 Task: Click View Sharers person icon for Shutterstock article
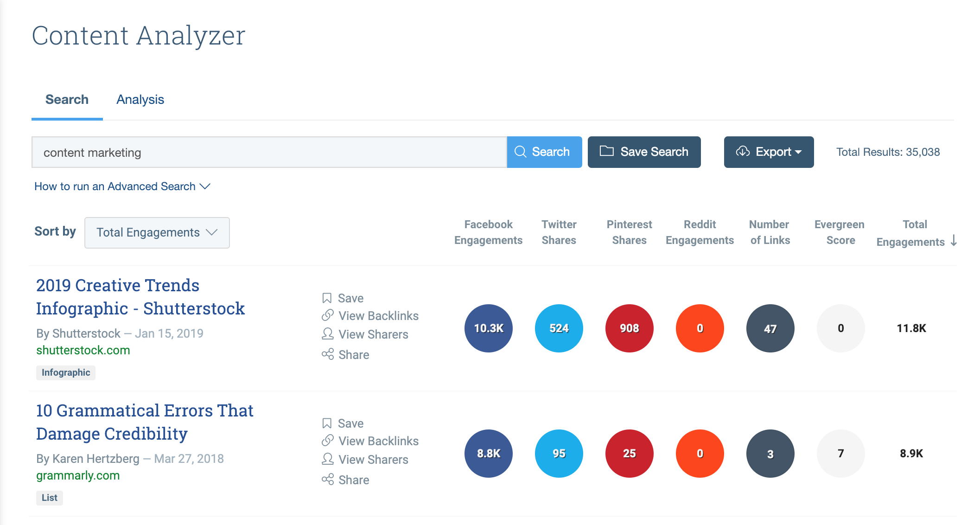pos(328,334)
